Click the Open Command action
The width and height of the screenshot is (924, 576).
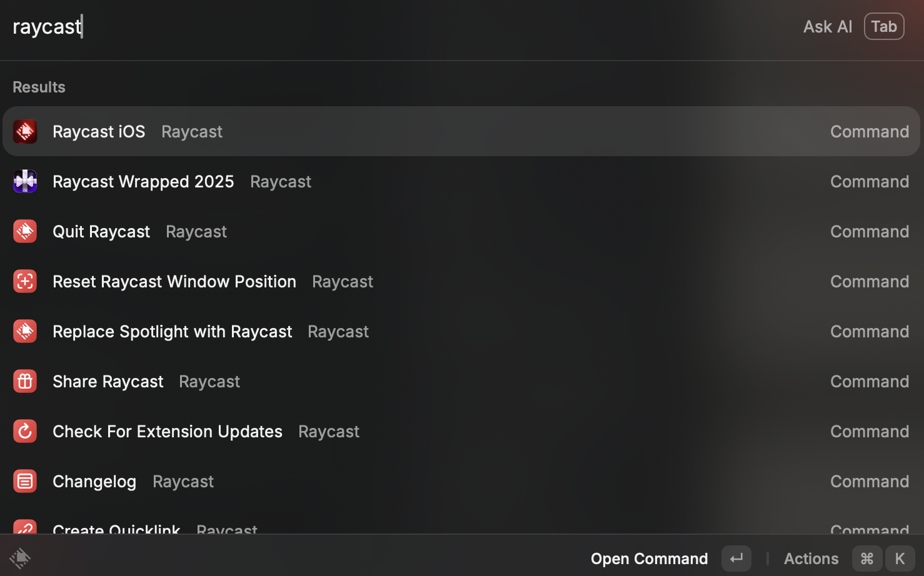[649, 559]
